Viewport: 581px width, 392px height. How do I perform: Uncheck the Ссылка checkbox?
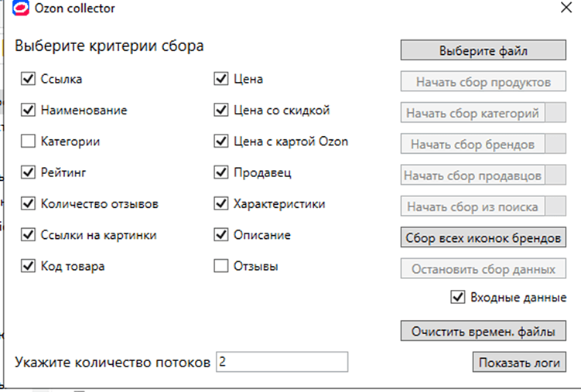click(x=29, y=79)
